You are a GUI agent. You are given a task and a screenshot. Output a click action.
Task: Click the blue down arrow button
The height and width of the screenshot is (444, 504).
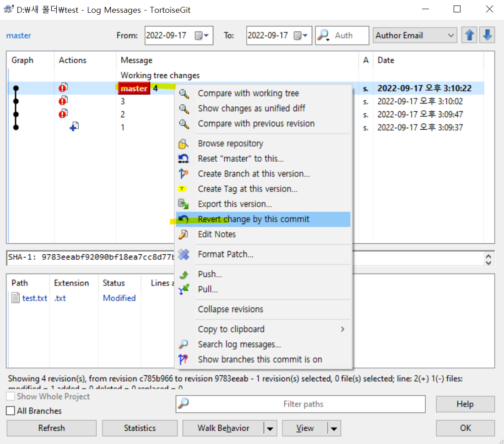(487, 35)
